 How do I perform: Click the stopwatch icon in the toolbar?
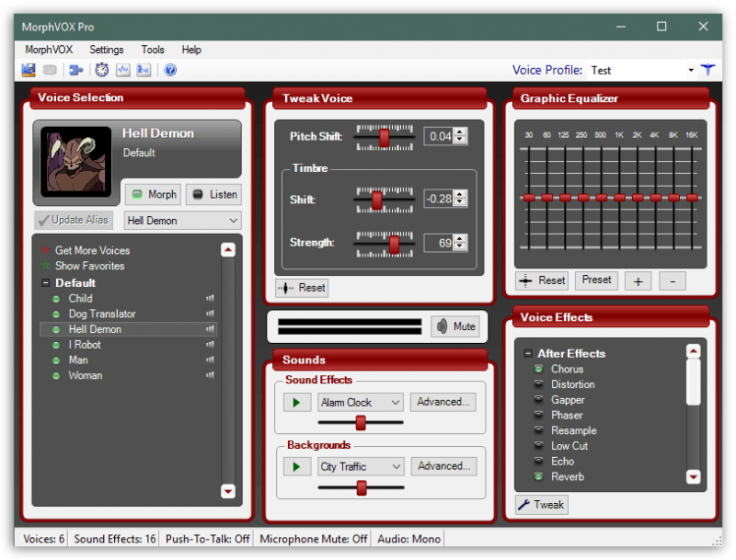point(102,70)
